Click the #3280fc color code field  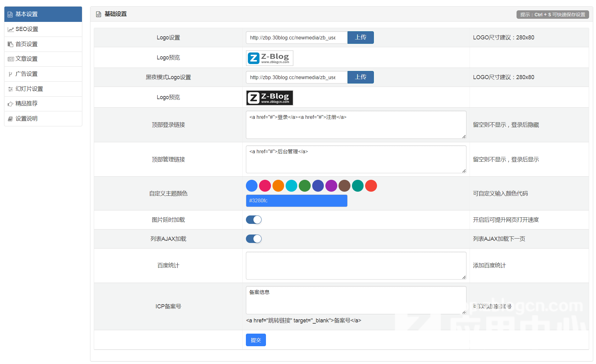pyautogui.click(x=296, y=201)
